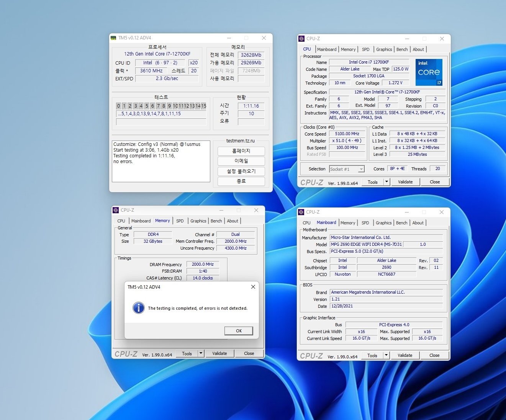Viewport: 506px width, 420px height.
Task: Click the memory Type value DDR4
Action: 153,234
